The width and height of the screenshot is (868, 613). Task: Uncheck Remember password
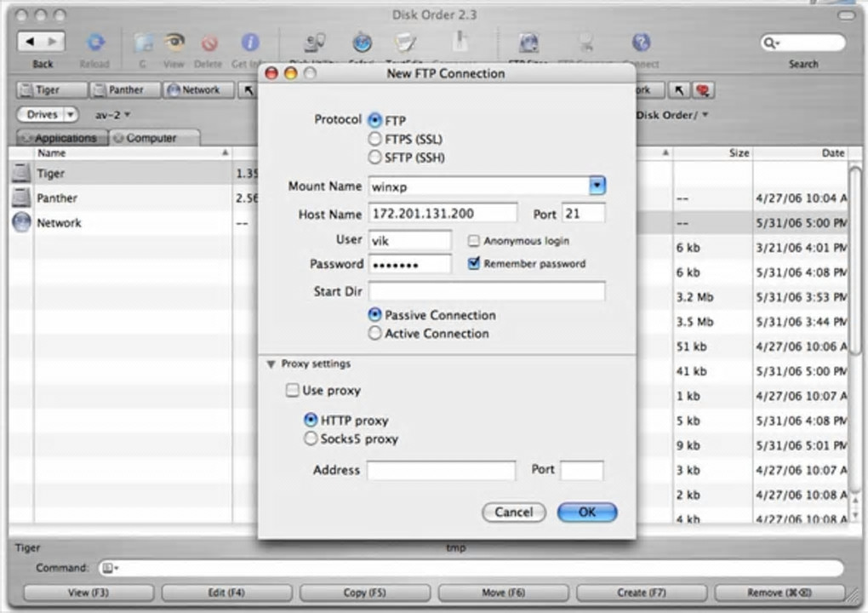tap(474, 264)
